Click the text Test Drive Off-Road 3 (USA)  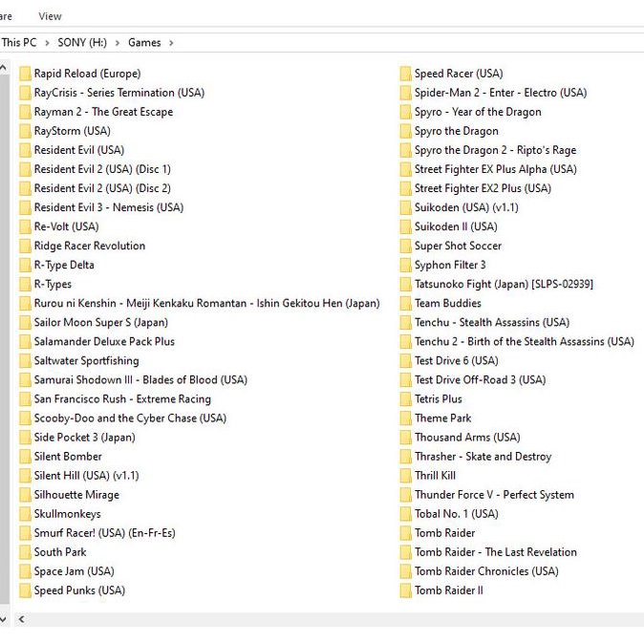pyautogui.click(x=480, y=380)
